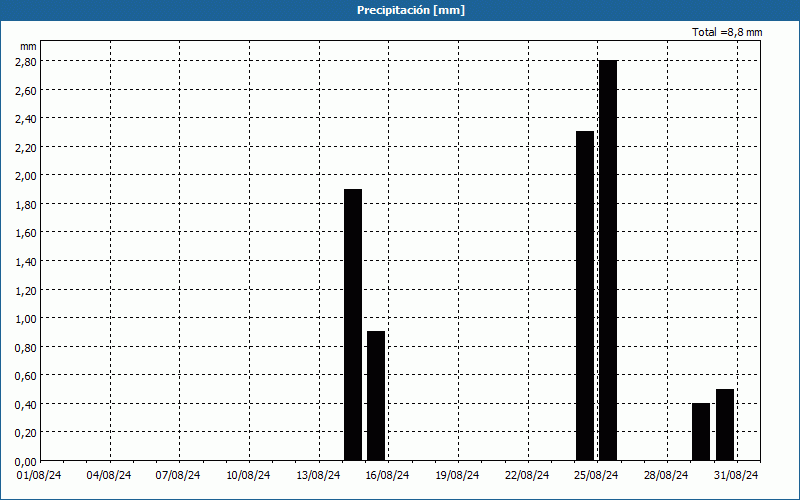Screen dimensions: 800x500
Task: Click the 'Precipitación [mm]' chart title
Action: (x=411, y=10)
